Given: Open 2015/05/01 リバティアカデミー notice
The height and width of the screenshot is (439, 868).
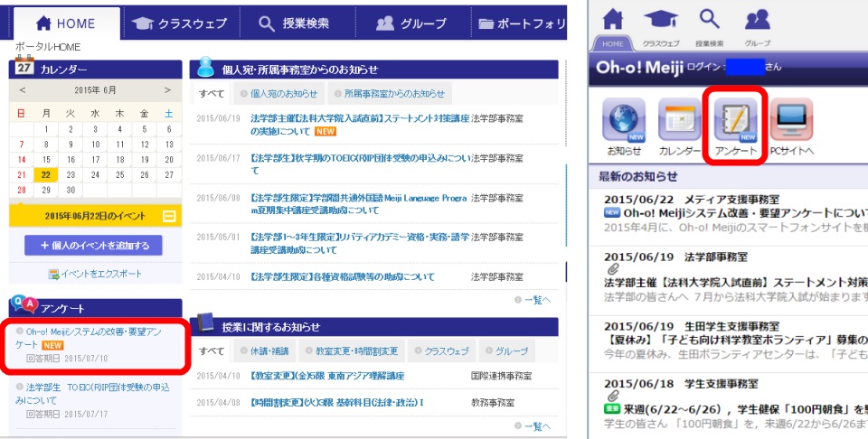Looking at the screenshot, I should point(360,243).
